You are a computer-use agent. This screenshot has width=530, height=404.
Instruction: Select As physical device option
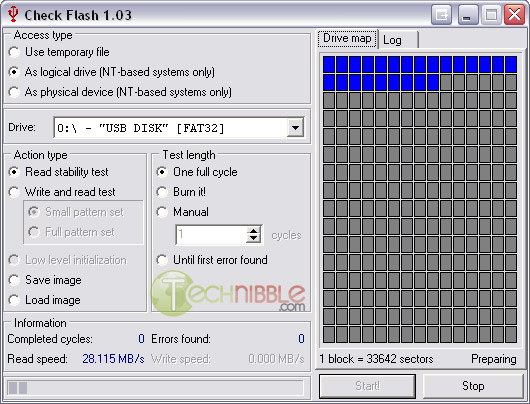tap(14, 92)
